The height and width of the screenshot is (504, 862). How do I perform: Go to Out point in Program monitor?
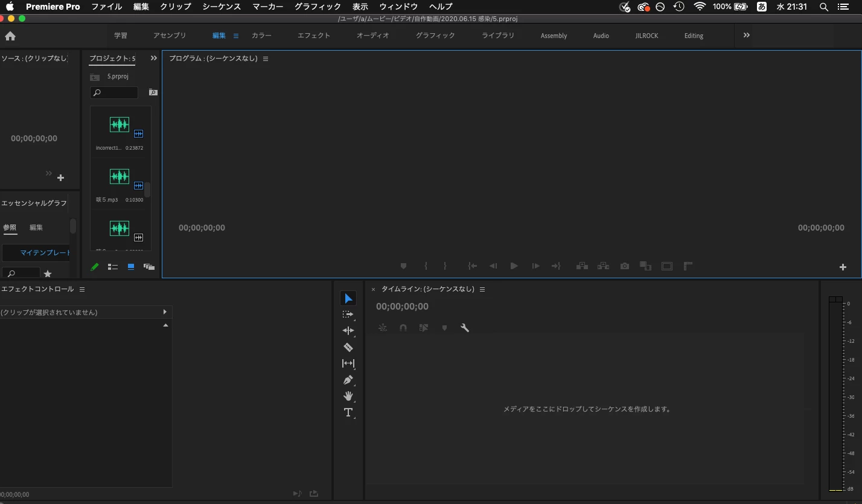(556, 266)
